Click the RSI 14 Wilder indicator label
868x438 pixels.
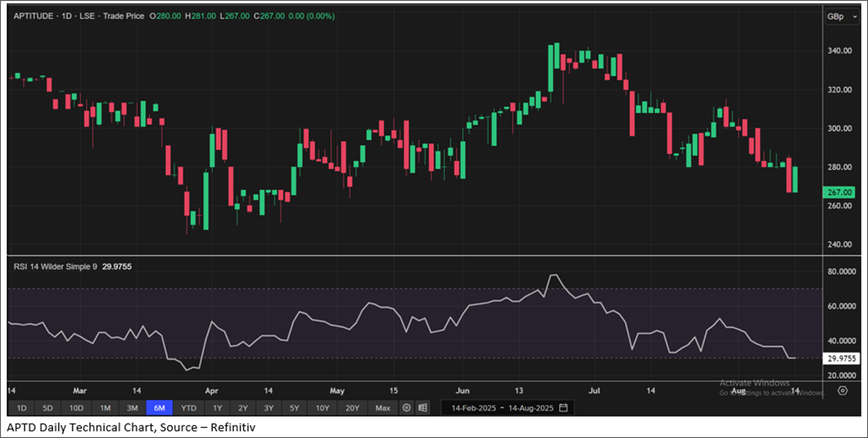pyautogui.click(x=55, y=267)
